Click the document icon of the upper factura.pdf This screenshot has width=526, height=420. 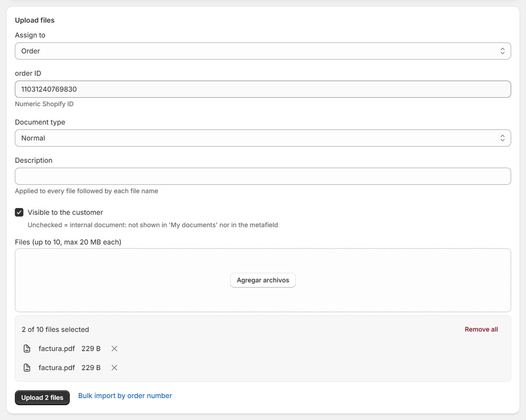pyautogui.click(x=27, y=349)
